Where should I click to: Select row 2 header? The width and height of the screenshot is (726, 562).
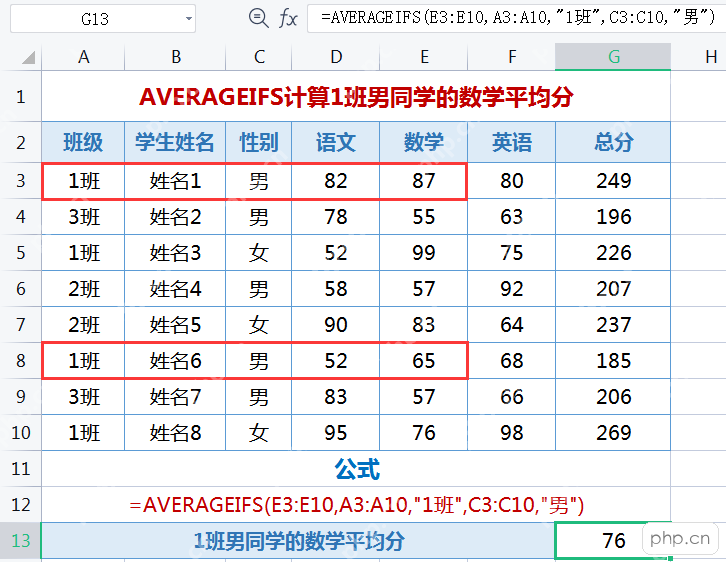(x=21, y=142)
